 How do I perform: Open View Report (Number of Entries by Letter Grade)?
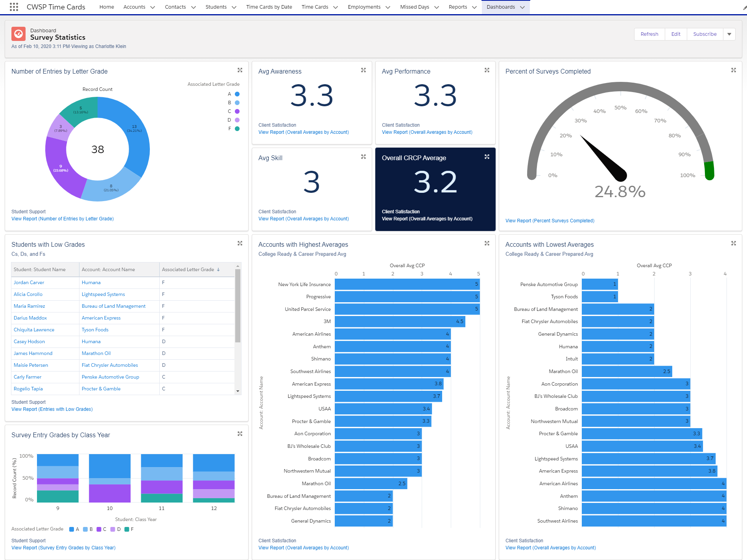tap(63, 219)
